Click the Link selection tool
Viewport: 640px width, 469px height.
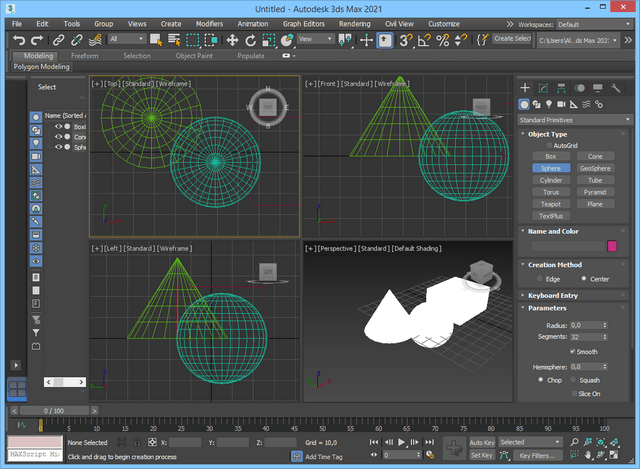click(60, 40)
